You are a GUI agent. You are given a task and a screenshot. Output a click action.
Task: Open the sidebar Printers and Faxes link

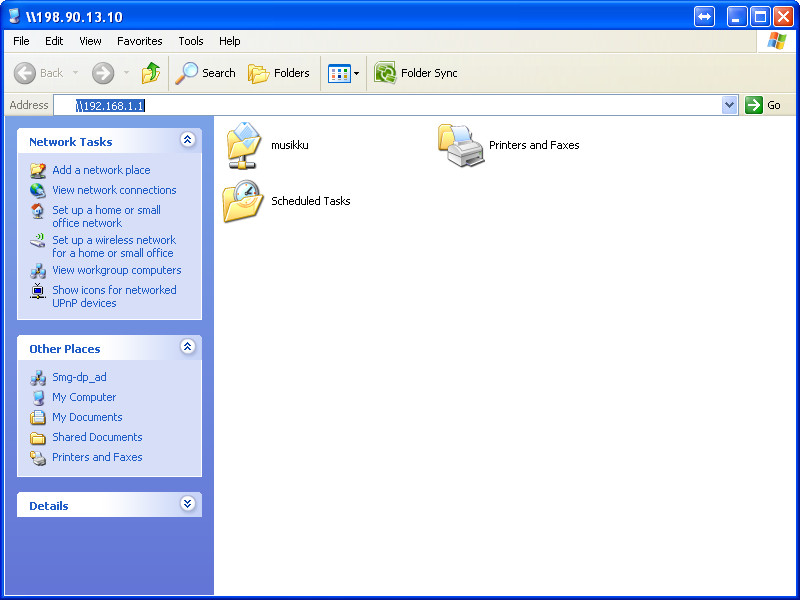tap(97, 457)
